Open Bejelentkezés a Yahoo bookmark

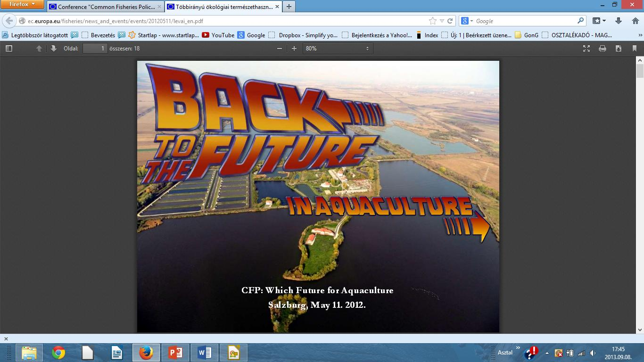pos(377,35)
